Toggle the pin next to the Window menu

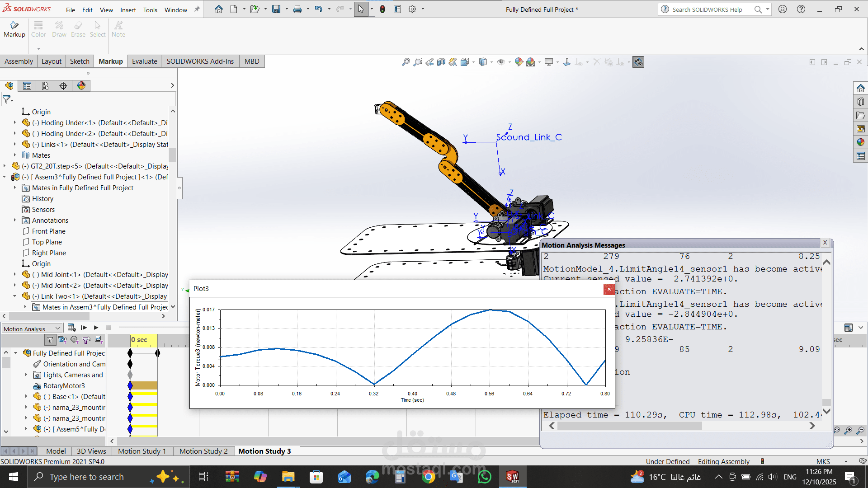pyautogui.click(x=197, y=9)
